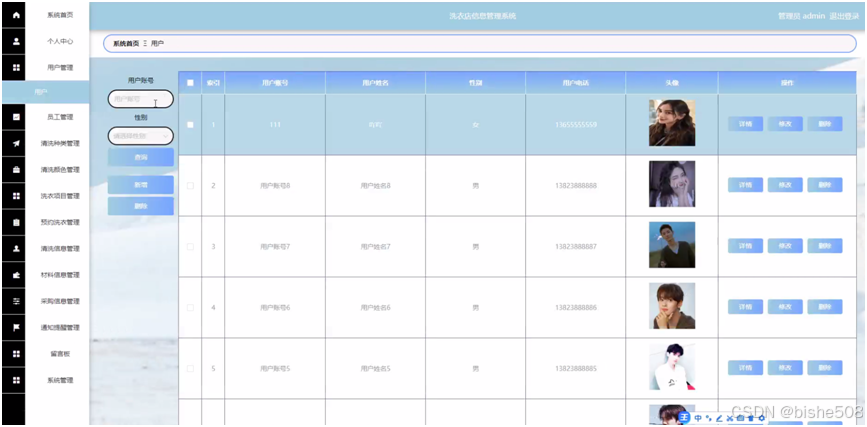The image size is (867, 427).
Task: Click the avatar photo of user 111
Action: click(672, 123)
